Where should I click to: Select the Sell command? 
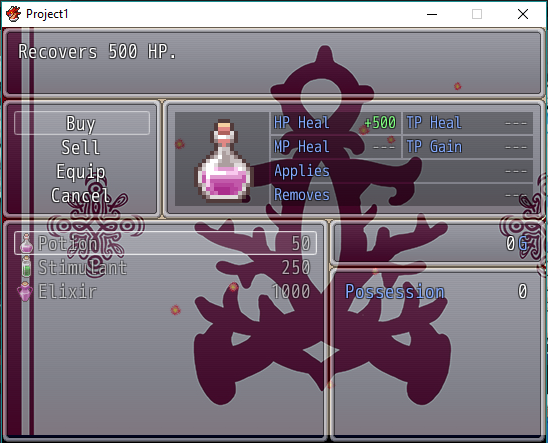[x=82, y=147]
